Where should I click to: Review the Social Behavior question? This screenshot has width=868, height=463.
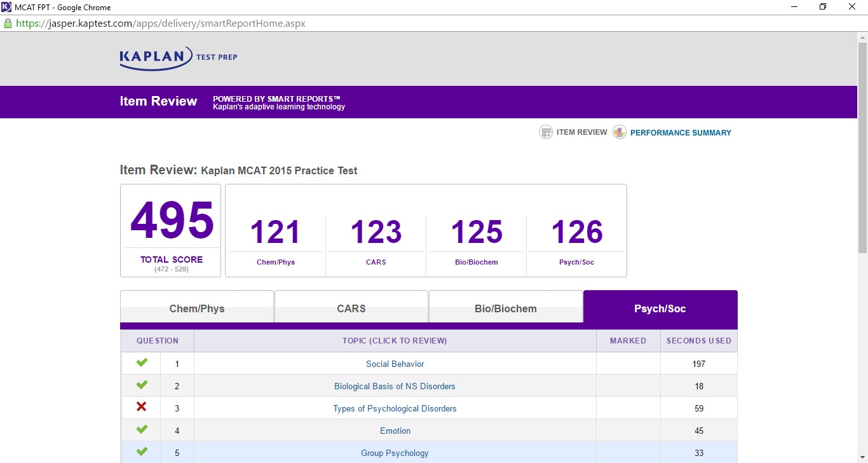click(395, 364)
